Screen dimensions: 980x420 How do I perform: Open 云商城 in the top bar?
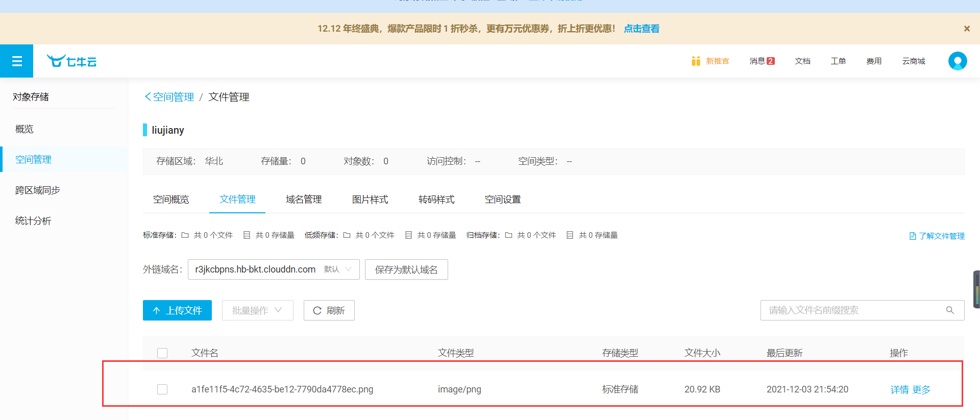point(914,61)
